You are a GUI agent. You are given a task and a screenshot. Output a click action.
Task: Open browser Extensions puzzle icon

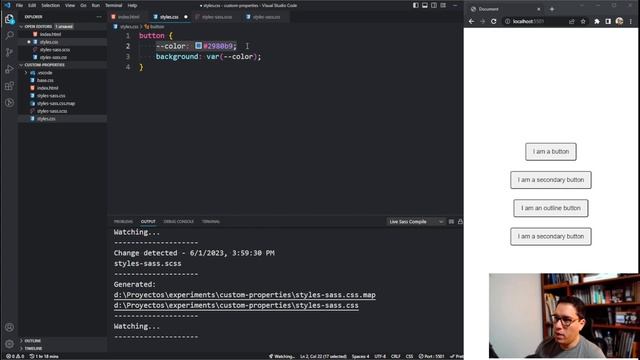pyautogui.click(x=597, y=21)
